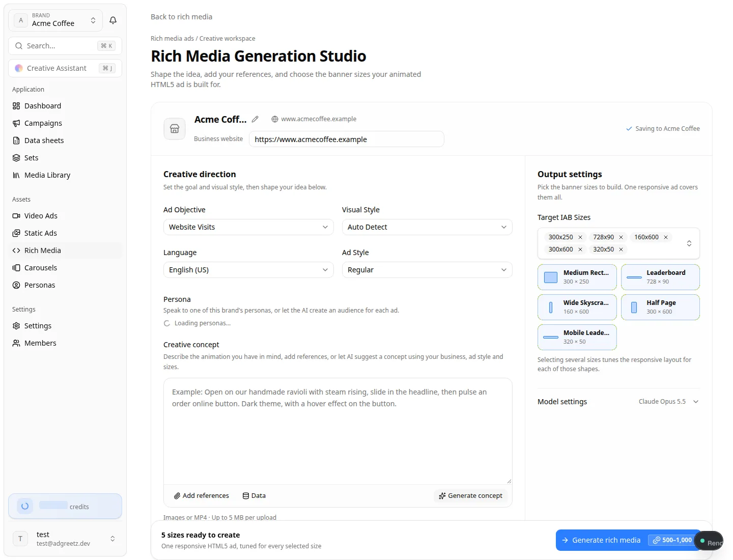The height and width of the screenshot is (560, 733).
Task: Remove the 300x600 size chip
Action: coord(580,249)
